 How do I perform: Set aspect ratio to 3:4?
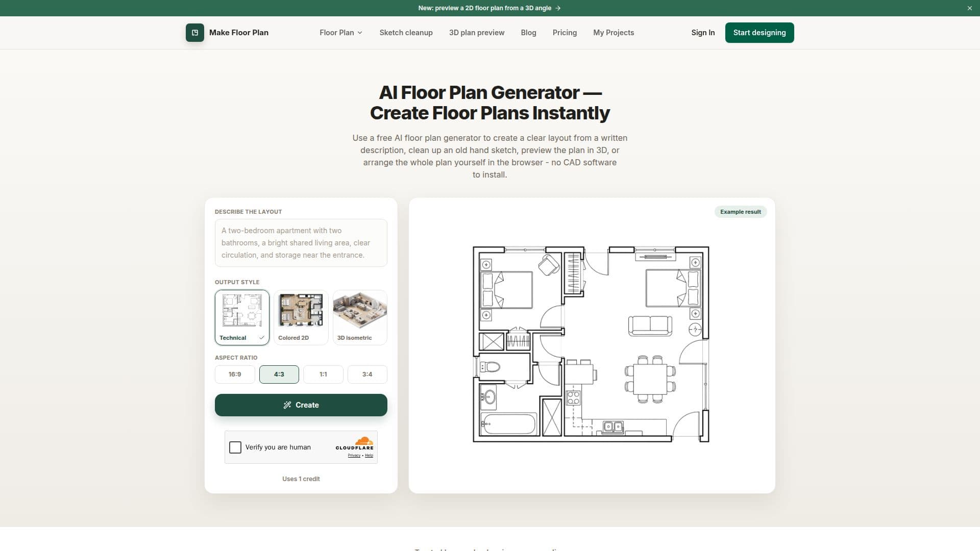pyautogui.click(x=367, y=374)
